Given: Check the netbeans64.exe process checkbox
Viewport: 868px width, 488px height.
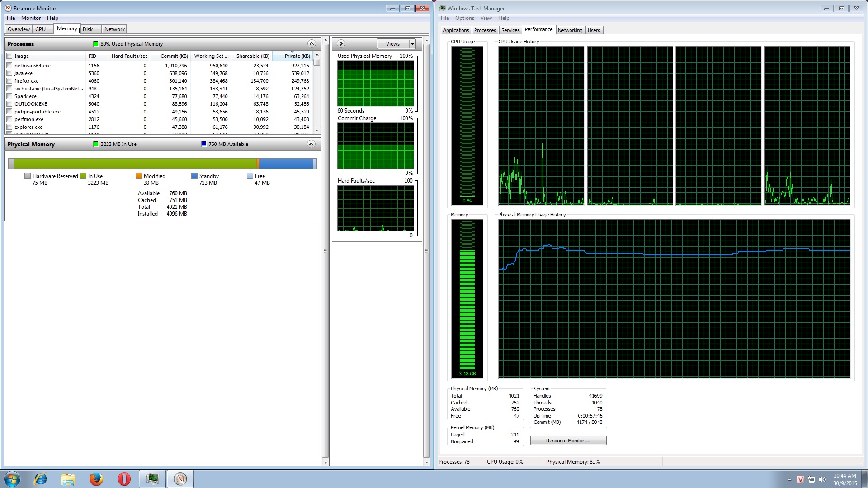Looking at the screenshot, I should pos(9,66).
